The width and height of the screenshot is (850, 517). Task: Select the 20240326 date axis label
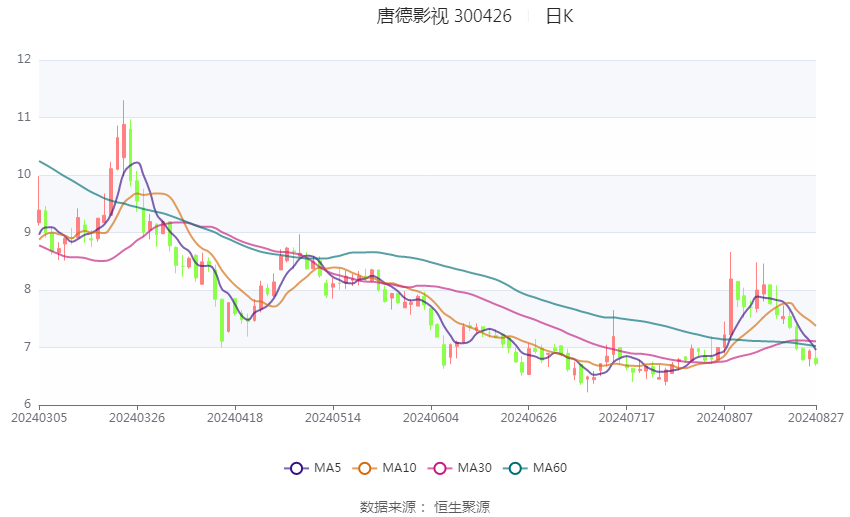137,416
